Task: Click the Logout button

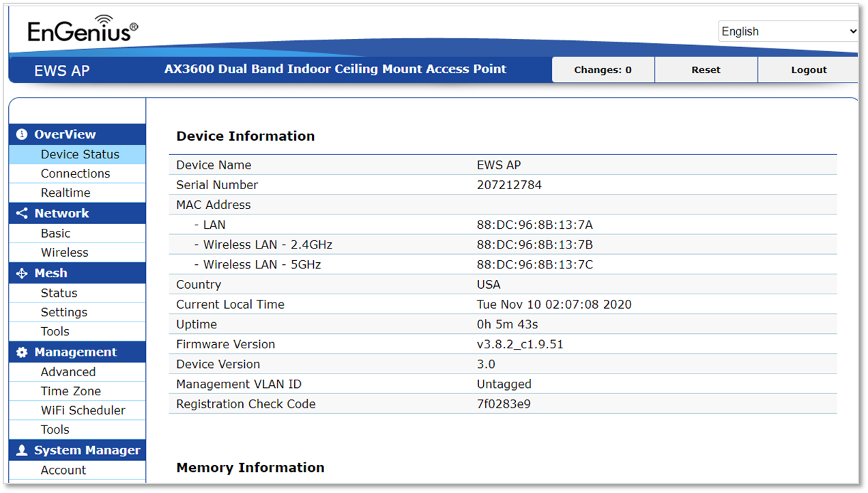Action: (x=809, y=70)
